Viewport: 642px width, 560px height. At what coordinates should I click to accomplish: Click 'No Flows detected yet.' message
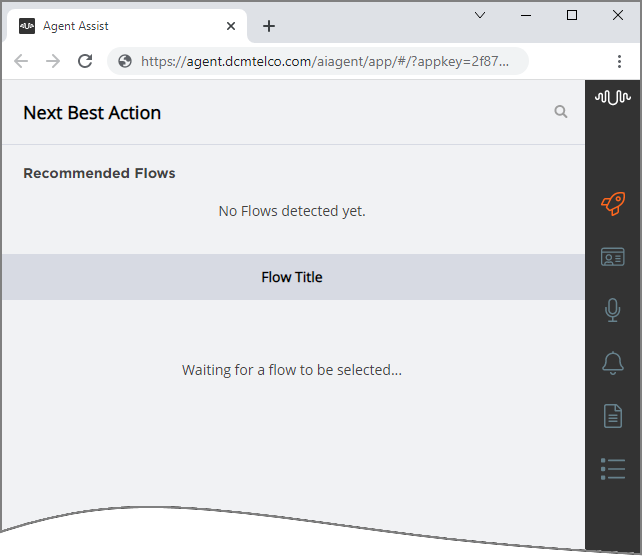point(292,211)
